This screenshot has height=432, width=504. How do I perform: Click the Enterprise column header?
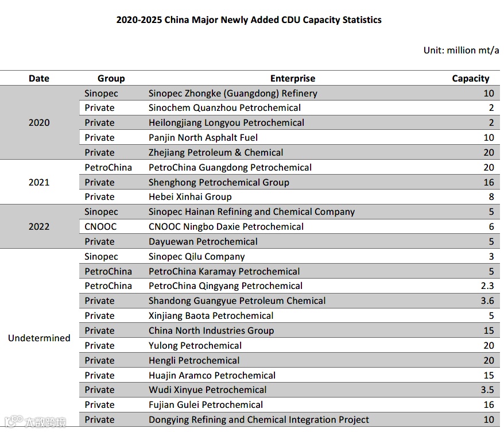293,79
